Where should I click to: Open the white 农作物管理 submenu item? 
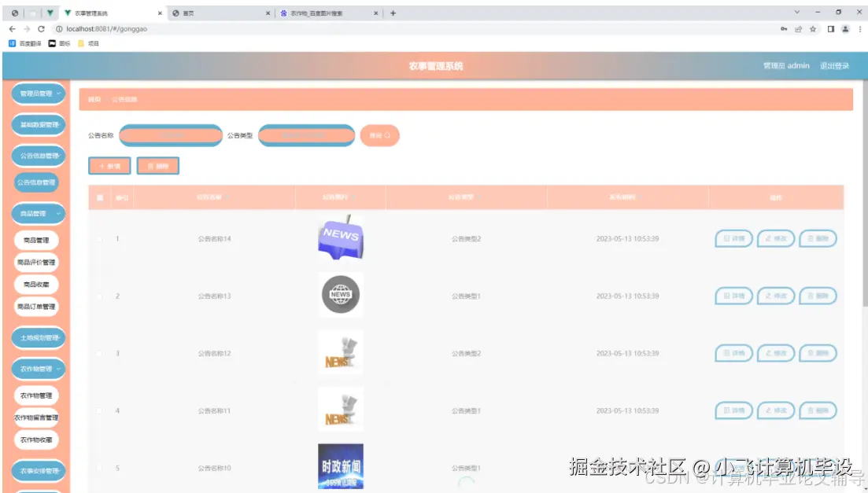(36, 396)
